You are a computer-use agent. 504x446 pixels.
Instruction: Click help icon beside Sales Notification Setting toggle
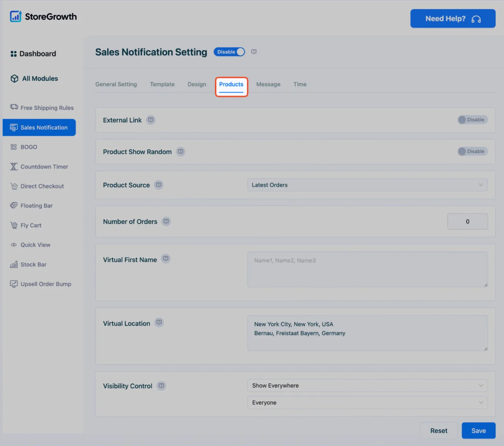pyautogui.click(x=254, y=52)
